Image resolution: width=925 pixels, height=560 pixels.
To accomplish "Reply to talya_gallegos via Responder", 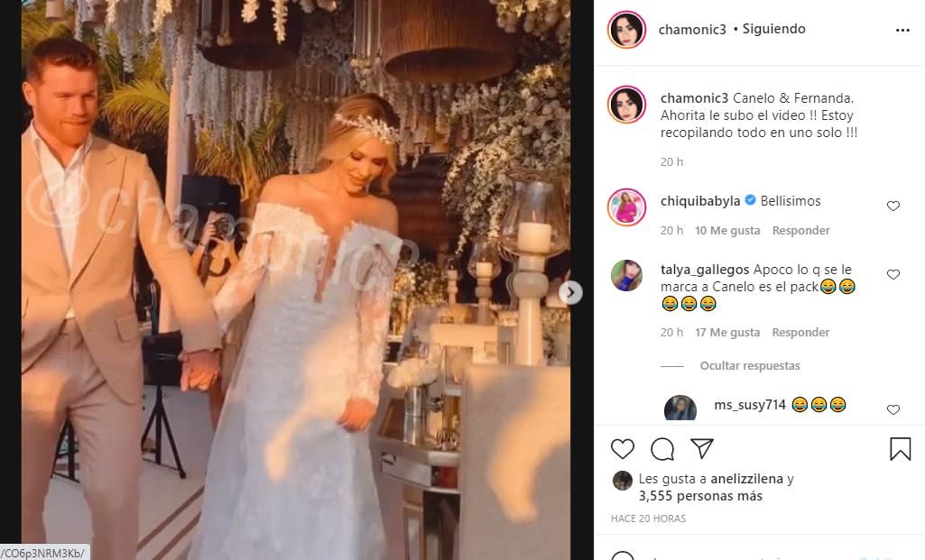I will pyautogui.click(x=800, y=333).
